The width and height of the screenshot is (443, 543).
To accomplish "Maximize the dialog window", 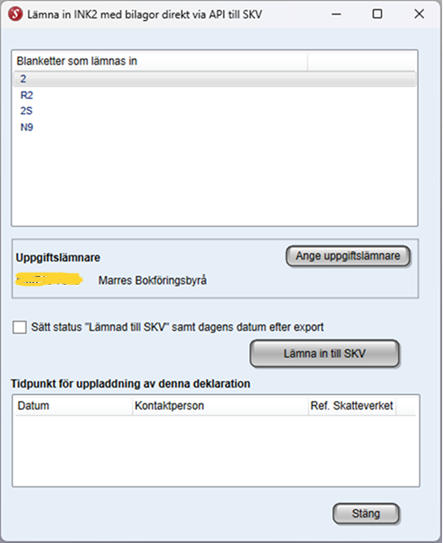I will click(x=377, y=14).
